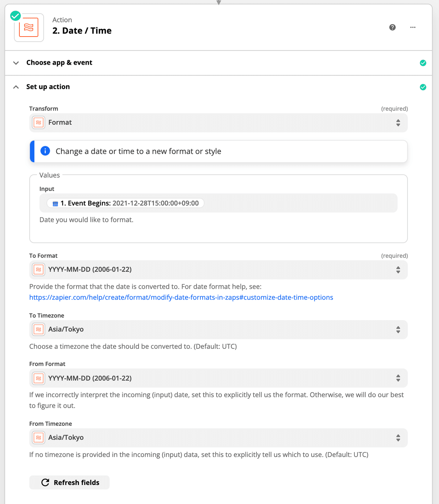
Task: Open the Transform Format dropdown
Action: [x=218, y=123]
